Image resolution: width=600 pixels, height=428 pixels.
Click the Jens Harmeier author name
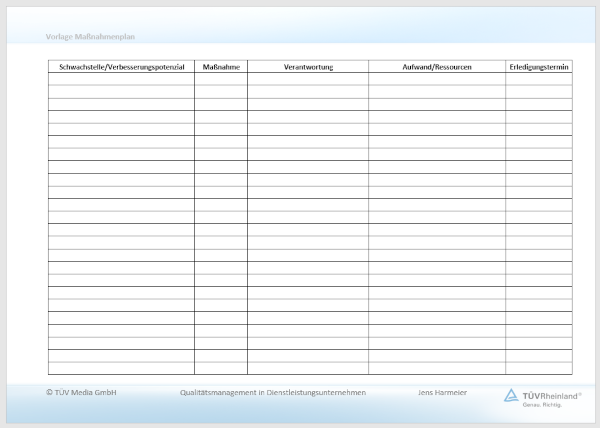(x=441, y=392)
